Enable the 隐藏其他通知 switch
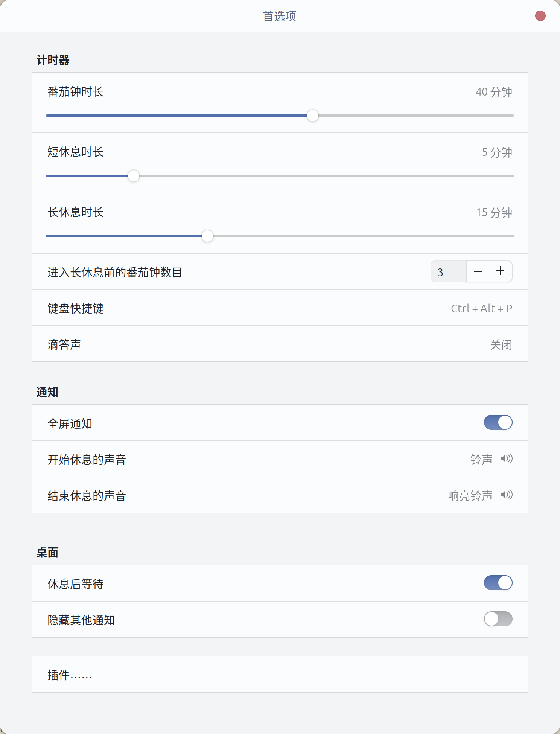Viewport: 560px width, 734px height. (498, 619)
